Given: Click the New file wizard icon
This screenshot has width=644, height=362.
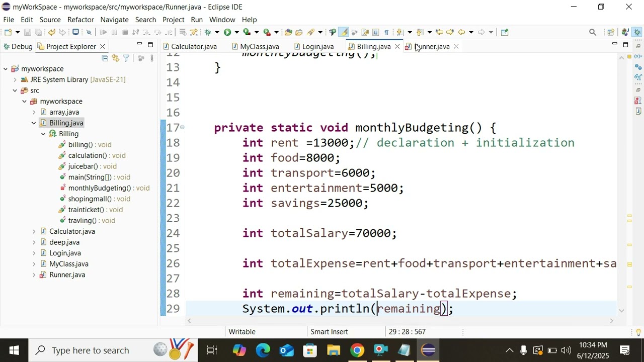Looking at the screenshot, I should [8, 32].
